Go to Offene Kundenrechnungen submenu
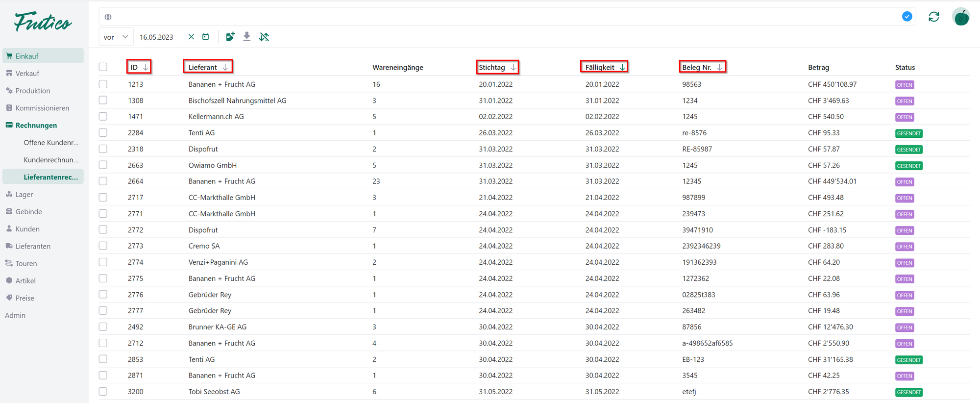This screenshot has height=403, width=980. 51,143
